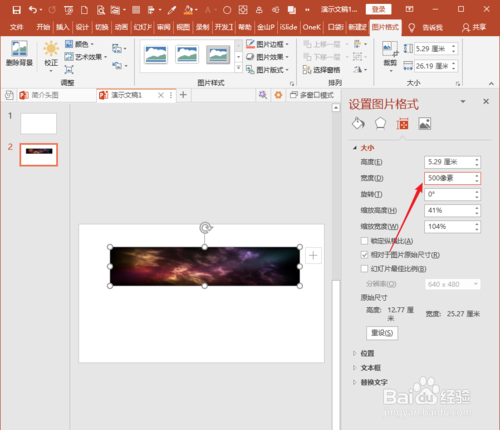Open Effects pentagon tab in format pane
The image size is (500, 430).
[x=380, y=124]
